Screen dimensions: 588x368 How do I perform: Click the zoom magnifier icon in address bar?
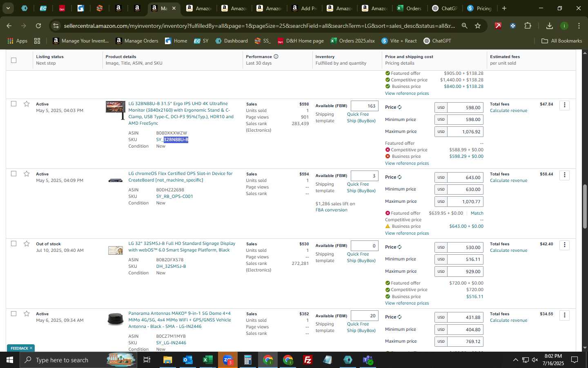point(464,26)
